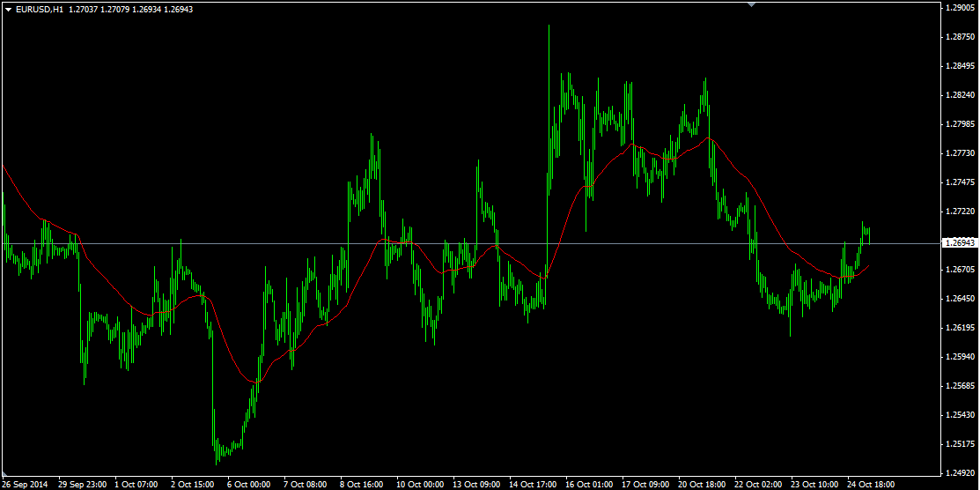The image size is (980, 490).
Task: Click the 26 Sep 2014 date label
Action: (x=25, y=485)
